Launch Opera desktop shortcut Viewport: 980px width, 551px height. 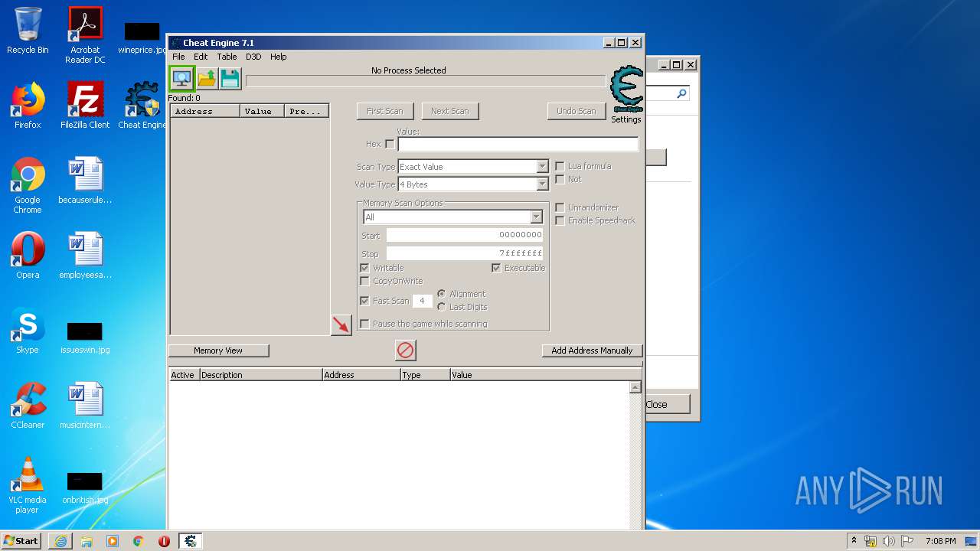pyautogui.click(x=28, y=256)
